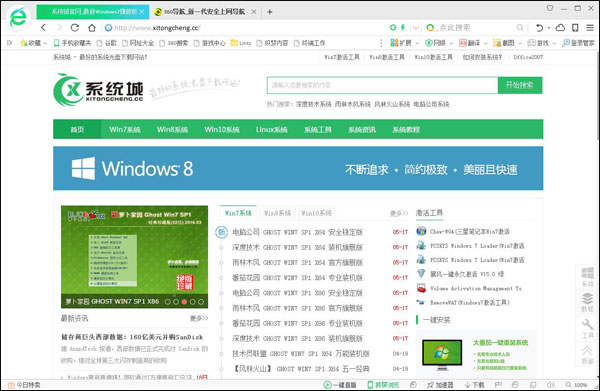Screen dimensions: 600x391
Task: Open the 收藏 favorites star button
Action: point(30,43)
